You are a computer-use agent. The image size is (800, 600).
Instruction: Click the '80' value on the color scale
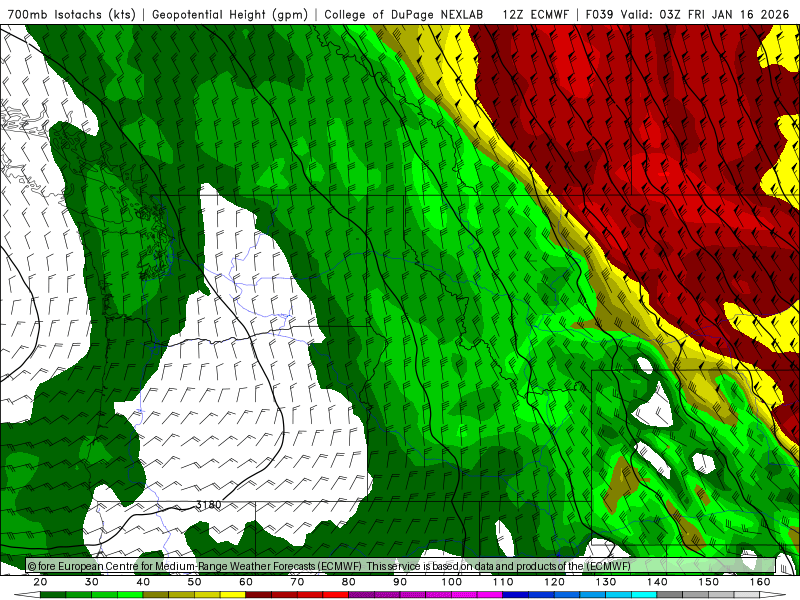(348, 582)
